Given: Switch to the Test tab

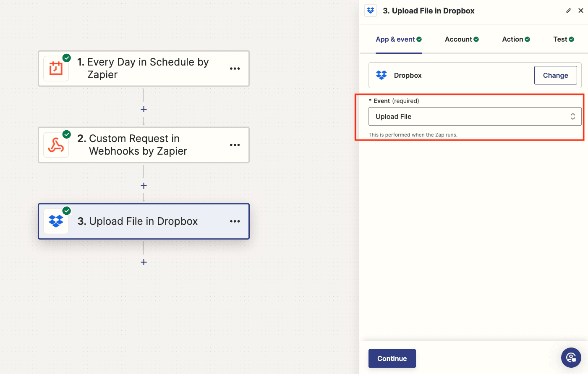Looking at the screenshot, I should 564,39.
